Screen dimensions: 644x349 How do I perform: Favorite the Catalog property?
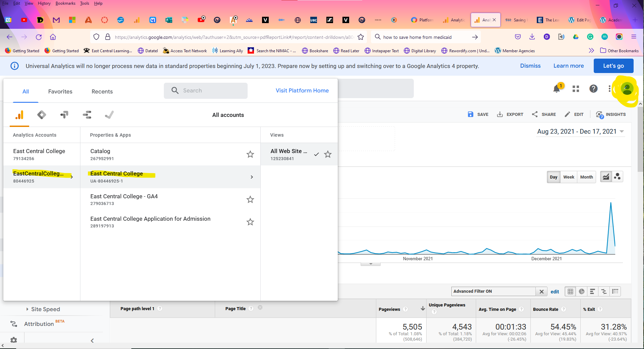250,154
